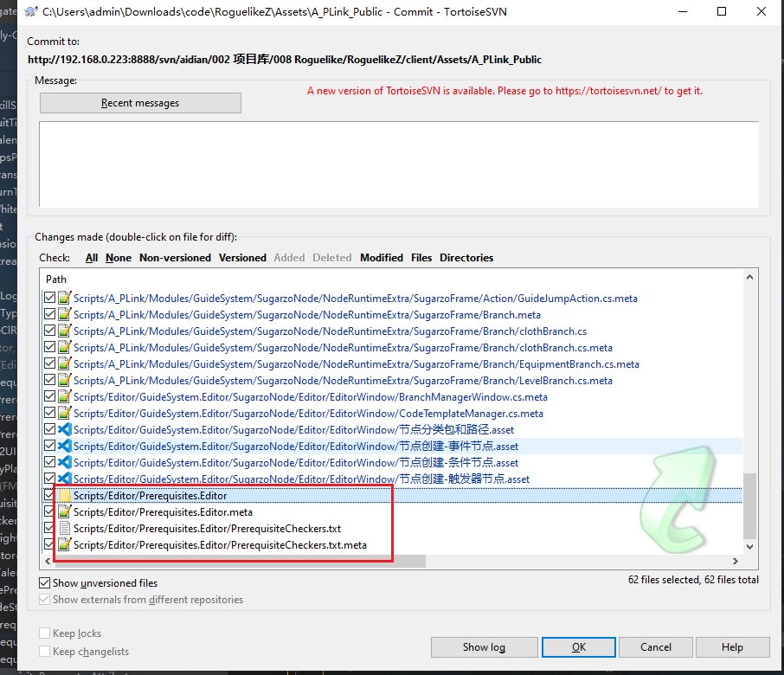The height and width of the screenshot is (675, 784).
Task: Click the VS Code icon of 节点分类包和路径.asset
Action: click(x=64, y=430)
